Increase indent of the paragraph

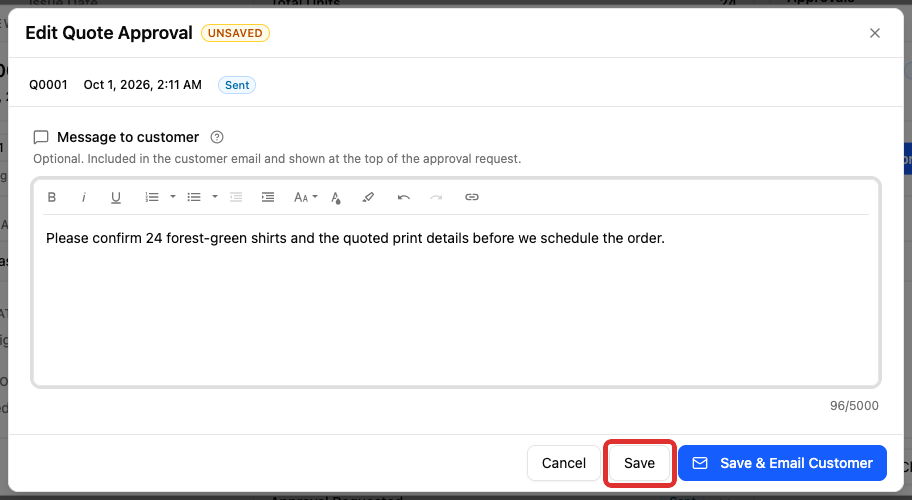click(268, 197)
